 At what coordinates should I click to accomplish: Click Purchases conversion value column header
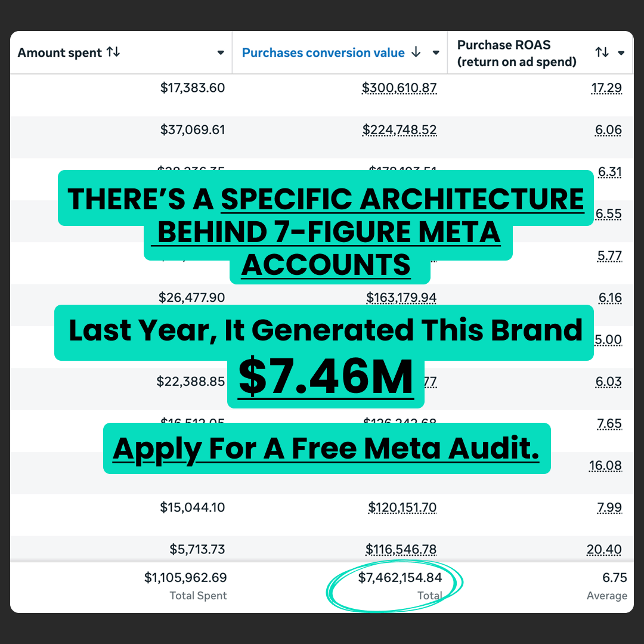click(323, 52)
